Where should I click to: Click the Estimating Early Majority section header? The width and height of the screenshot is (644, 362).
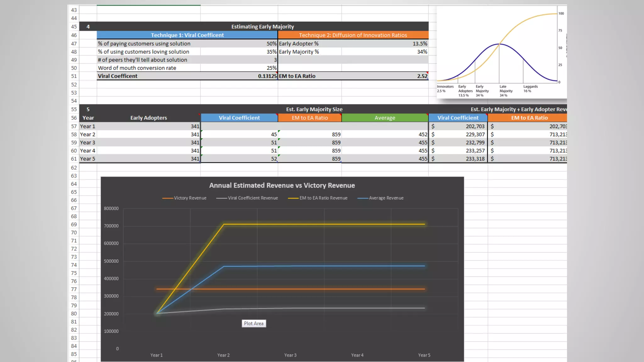(262, 27)
